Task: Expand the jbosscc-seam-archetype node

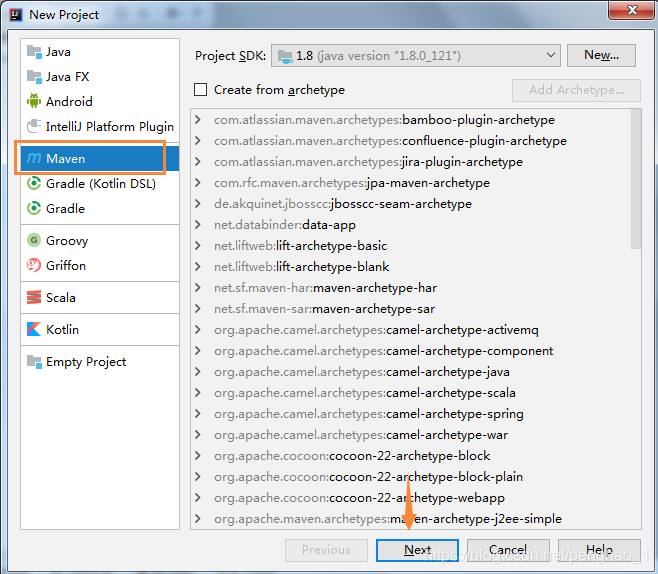Action: (198, 204)
